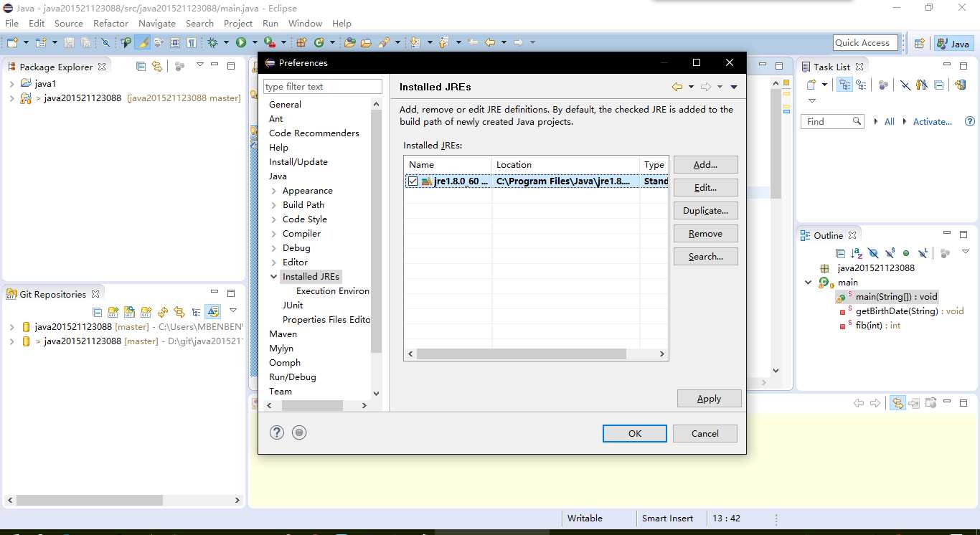Click the green Run button in toolbar

pyautogui.click(x=241, y=43)
